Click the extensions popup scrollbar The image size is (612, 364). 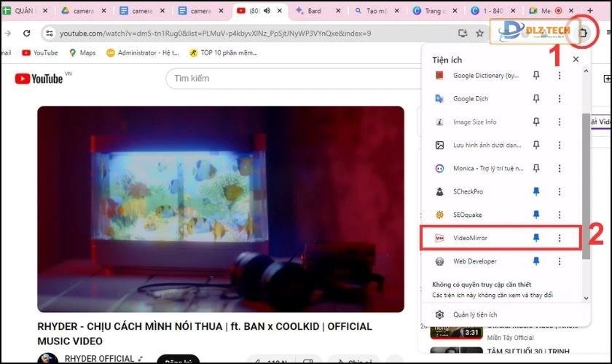[x=586, y=182]
